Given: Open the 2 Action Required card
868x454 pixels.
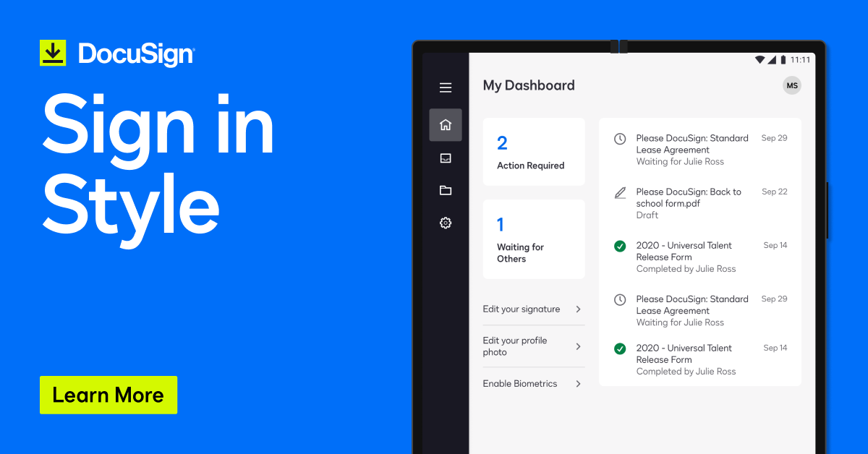Looking at the screenshot, I should (534, 152).
